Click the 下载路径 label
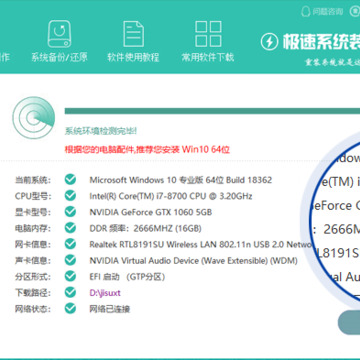This screenshot has height=360, width=360. click(33, 293)
